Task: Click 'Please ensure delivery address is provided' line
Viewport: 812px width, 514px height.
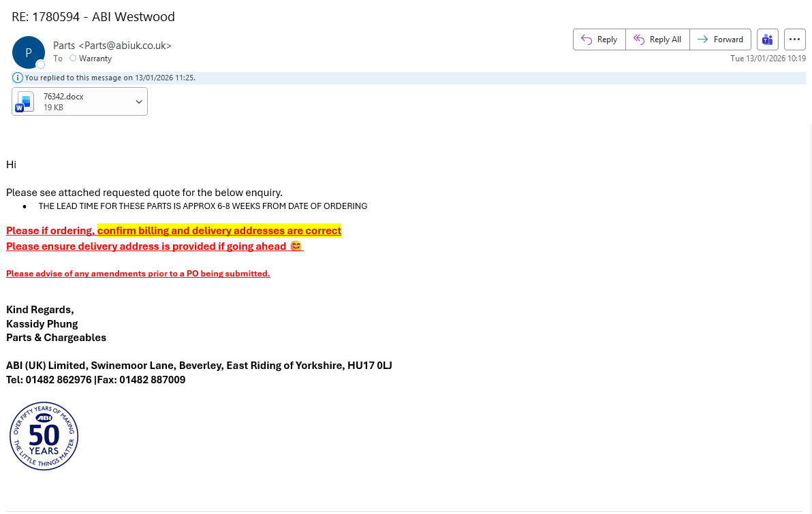Action: click(155, 246)
